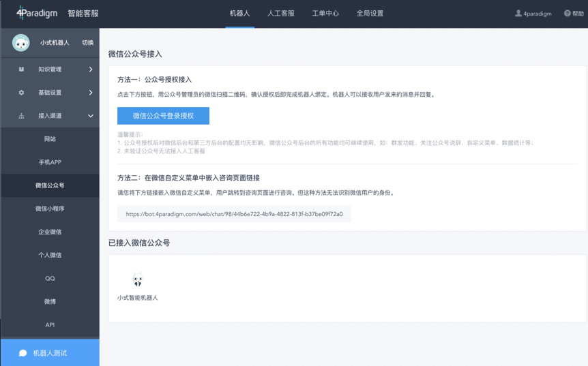Click the 接入渠道 menu label
Viewport: 588px width, 366px height.
[50, 116]
